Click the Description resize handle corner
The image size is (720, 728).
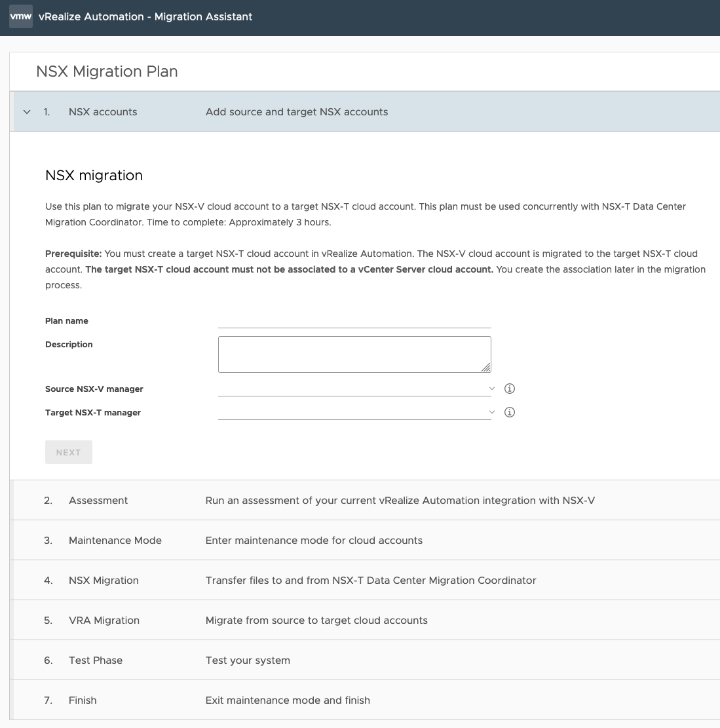(487, 368)
